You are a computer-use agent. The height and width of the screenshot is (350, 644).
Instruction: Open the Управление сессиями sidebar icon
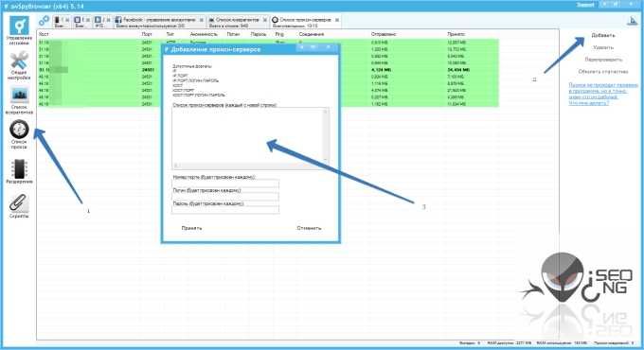point(19,29)
